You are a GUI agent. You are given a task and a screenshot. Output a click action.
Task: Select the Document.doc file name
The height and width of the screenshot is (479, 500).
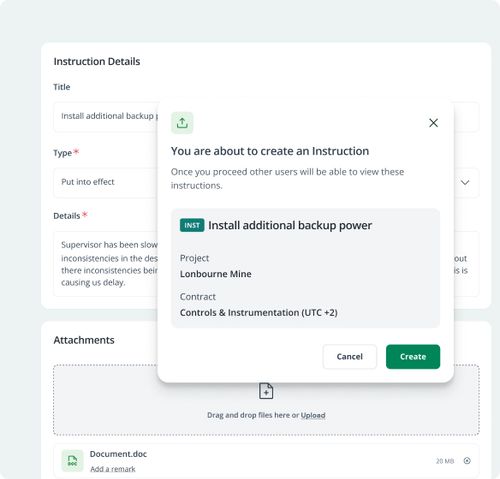click(118, 454)
